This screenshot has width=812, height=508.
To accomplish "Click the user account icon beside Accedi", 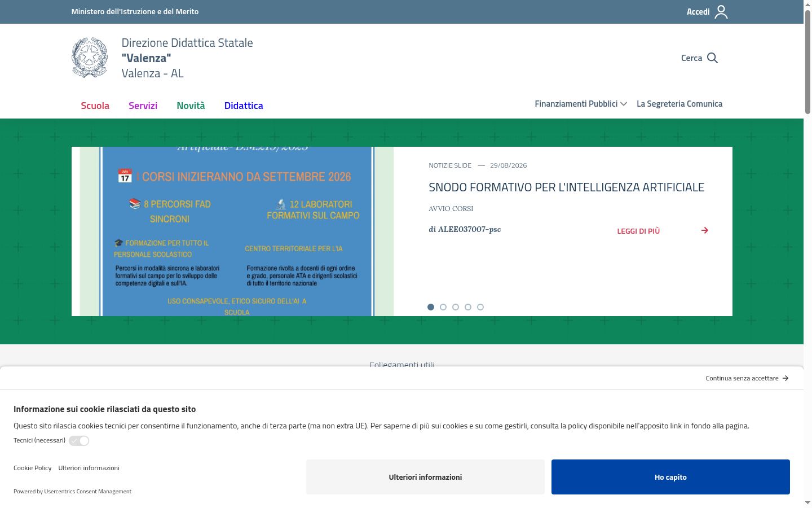I will (x=721, y=12).
